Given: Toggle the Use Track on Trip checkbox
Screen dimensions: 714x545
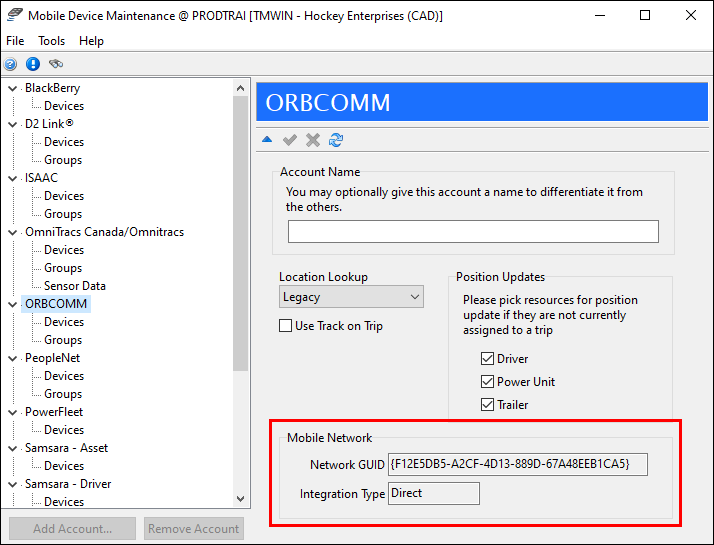Looking at the screenshot, I should coord(285,326).
